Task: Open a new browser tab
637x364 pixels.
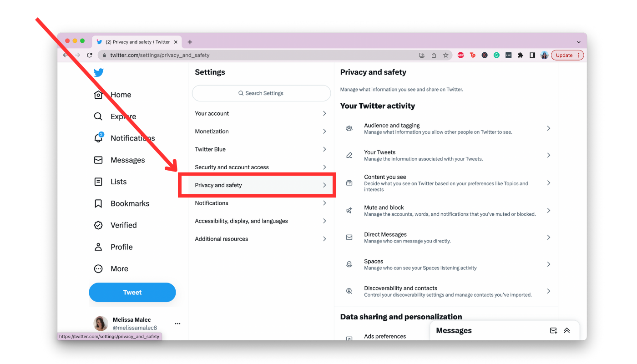Action: coord(190,42)
